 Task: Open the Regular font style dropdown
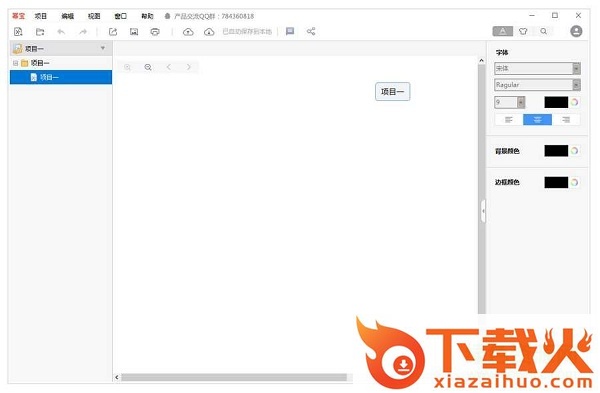tap(537, 85)
